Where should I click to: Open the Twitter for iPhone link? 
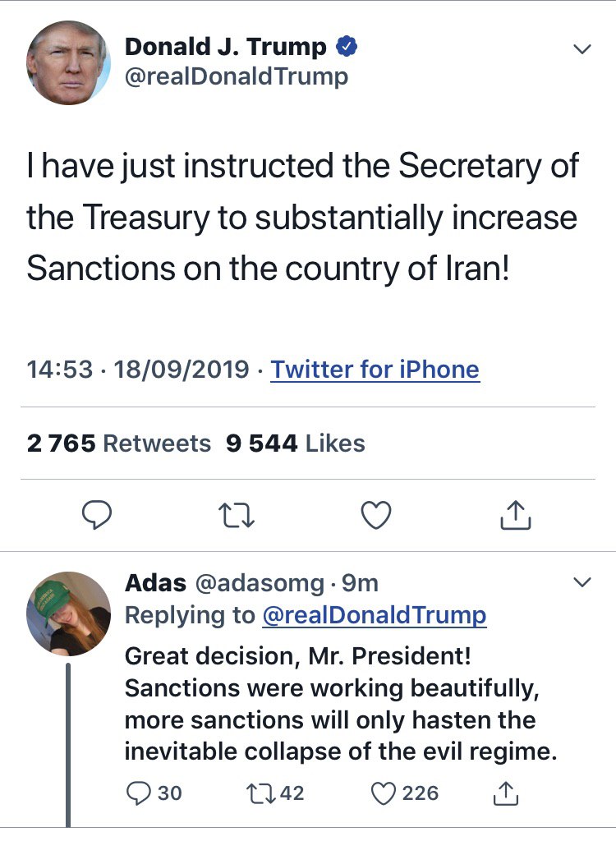(375, 370)
